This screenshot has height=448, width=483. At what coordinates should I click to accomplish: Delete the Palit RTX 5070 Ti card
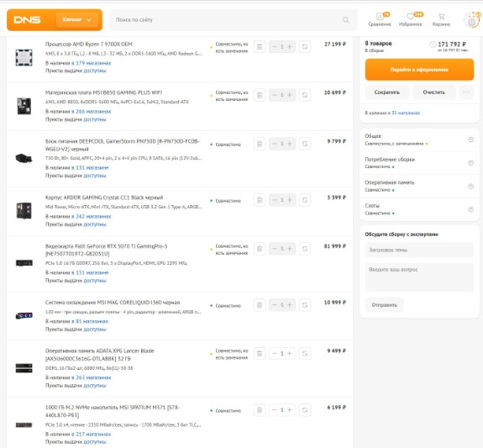pos(260,249)
